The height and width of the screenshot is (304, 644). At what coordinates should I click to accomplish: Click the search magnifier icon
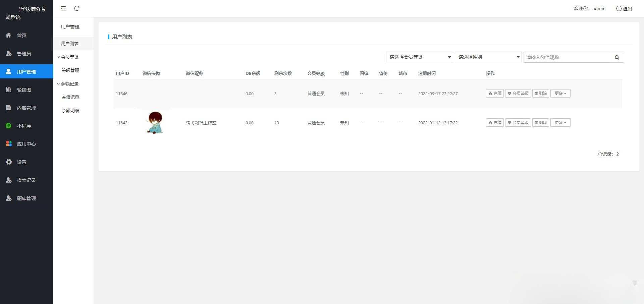coord(617,57)
